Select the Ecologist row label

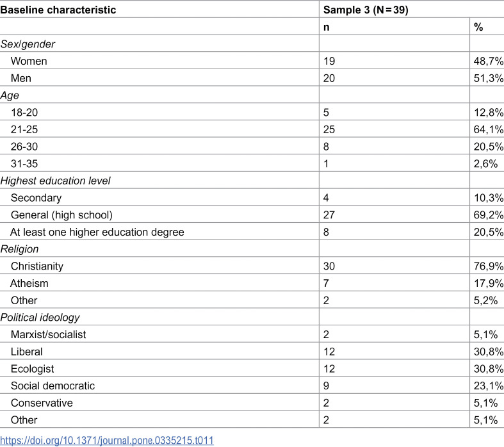click(x=32, y=369)
